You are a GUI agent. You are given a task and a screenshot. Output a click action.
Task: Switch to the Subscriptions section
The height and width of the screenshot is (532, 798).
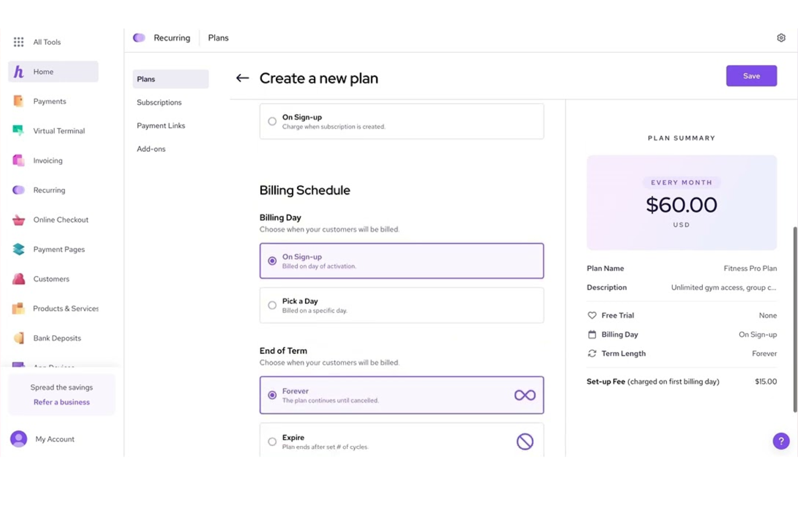click(159, 102)
